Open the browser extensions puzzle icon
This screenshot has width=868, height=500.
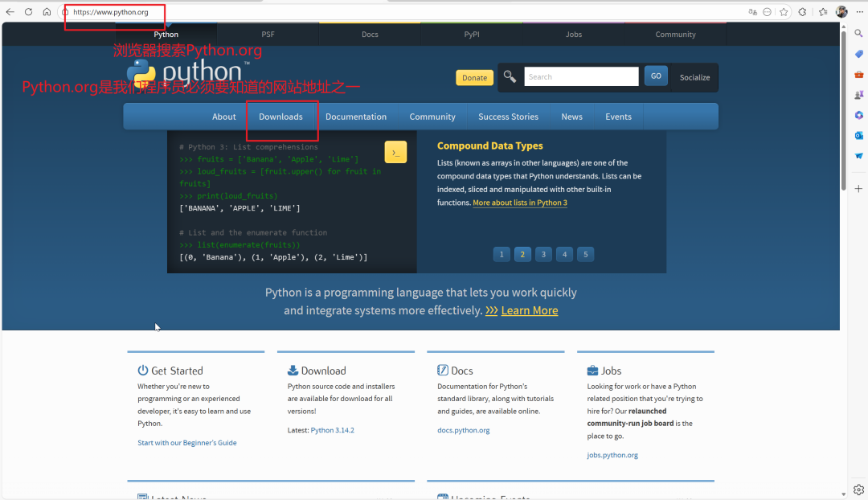[x=802, y=11]
